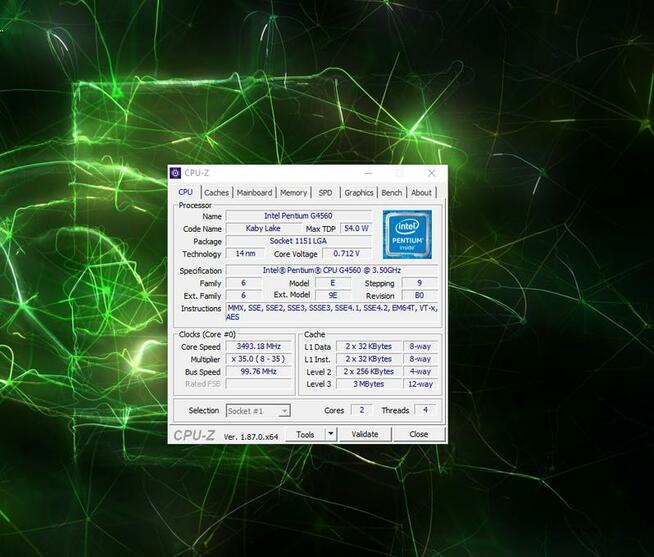Click the Level 2 4-way value

pyautogui.click(x=420, y=371)
